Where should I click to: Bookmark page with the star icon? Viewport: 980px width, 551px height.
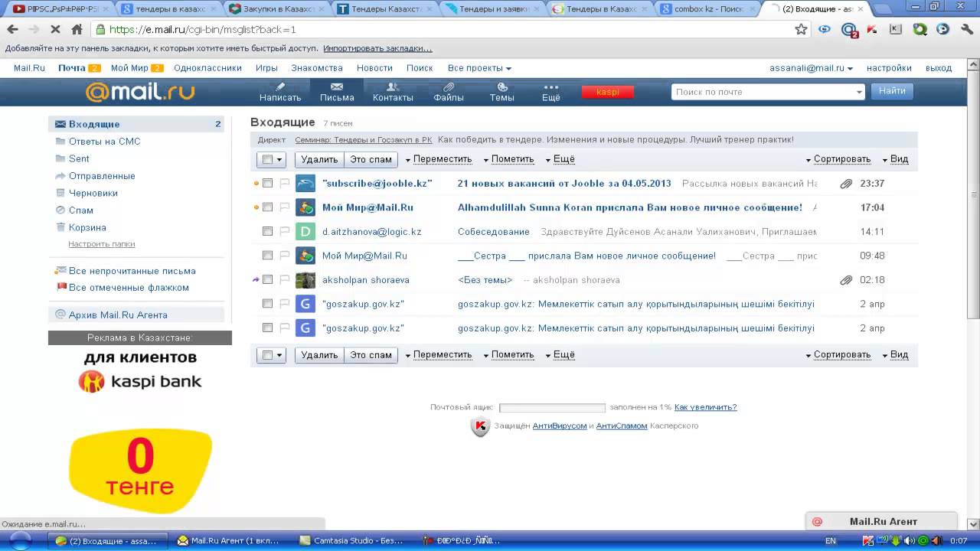pos(802,29)
